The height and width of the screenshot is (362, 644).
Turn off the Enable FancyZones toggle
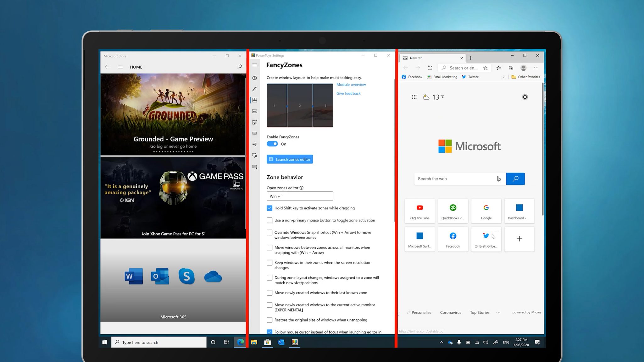click(x=272, y=144)
